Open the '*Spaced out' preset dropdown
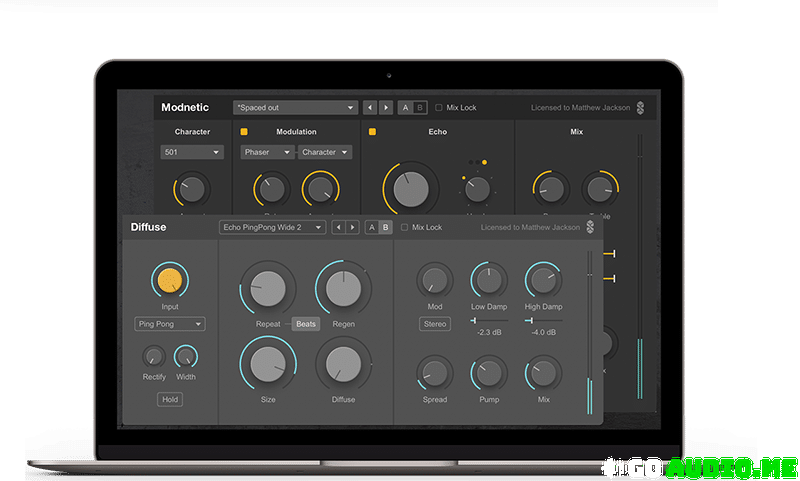The image size is (800, 481). (x=295, y=108)
